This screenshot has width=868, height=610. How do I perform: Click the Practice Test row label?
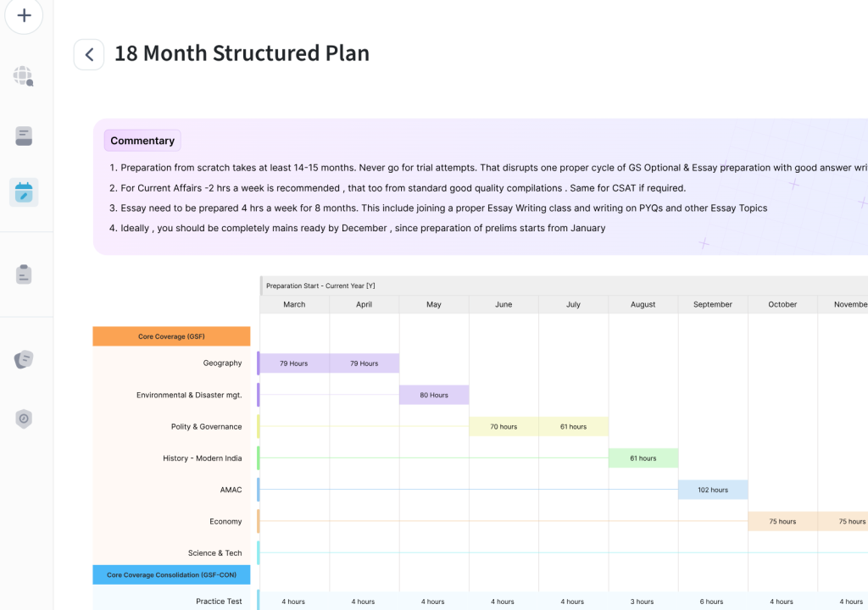pyautogui.click(x=219, y=602)
